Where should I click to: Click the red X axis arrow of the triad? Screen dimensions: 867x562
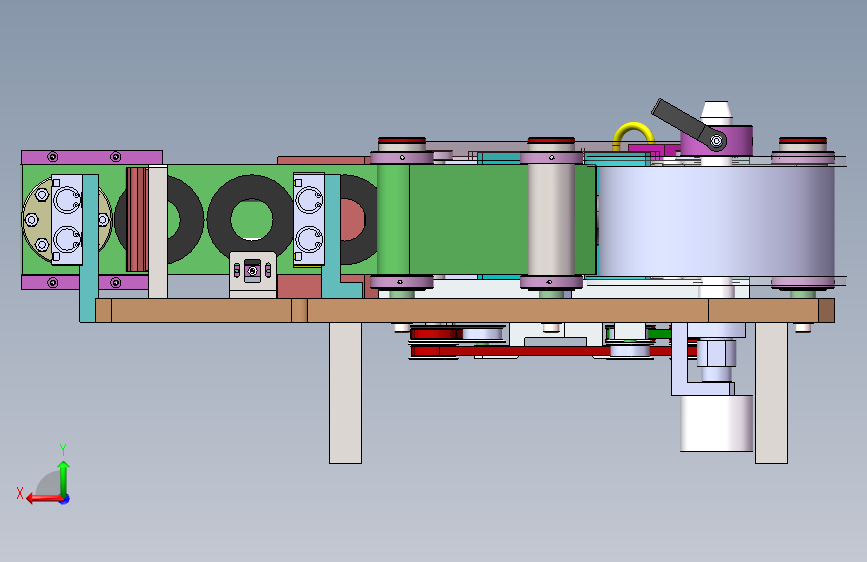pos(44,499)
